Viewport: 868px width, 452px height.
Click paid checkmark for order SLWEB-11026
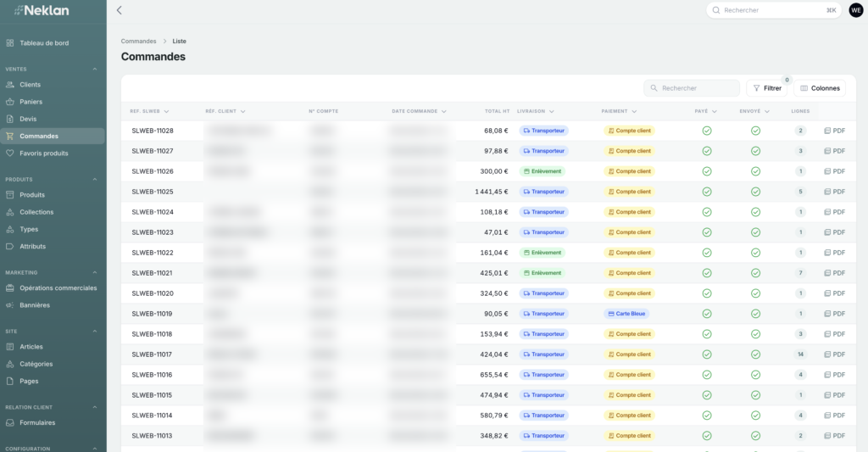coord(706,171)
